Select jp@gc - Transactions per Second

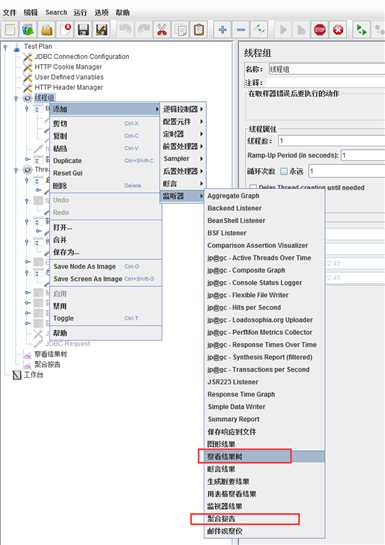265,369
